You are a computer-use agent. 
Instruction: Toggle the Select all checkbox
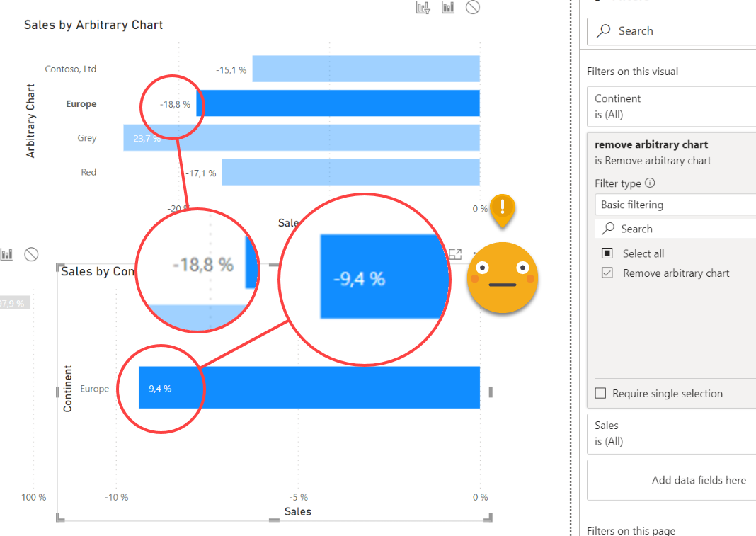pos(607,253)
